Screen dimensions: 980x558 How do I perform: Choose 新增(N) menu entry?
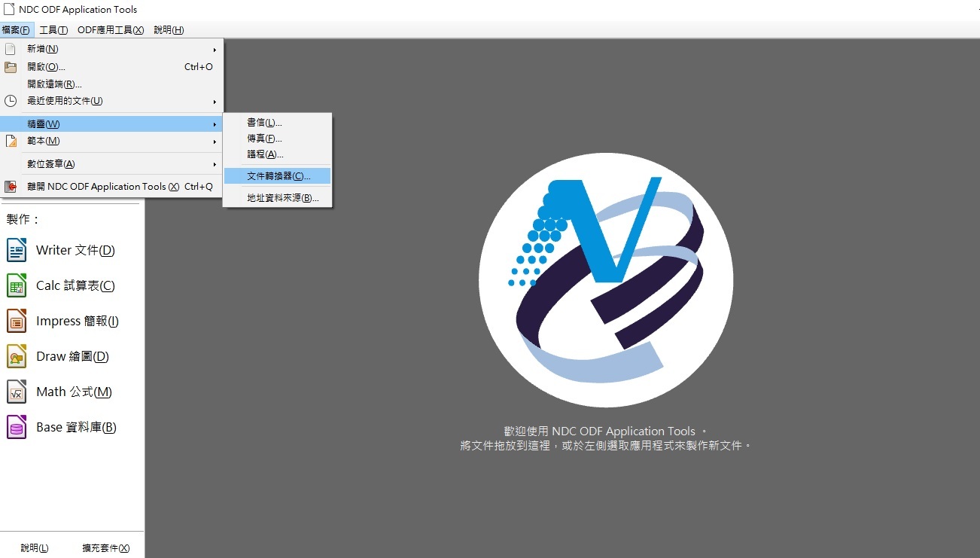click(x=111, y=49)
